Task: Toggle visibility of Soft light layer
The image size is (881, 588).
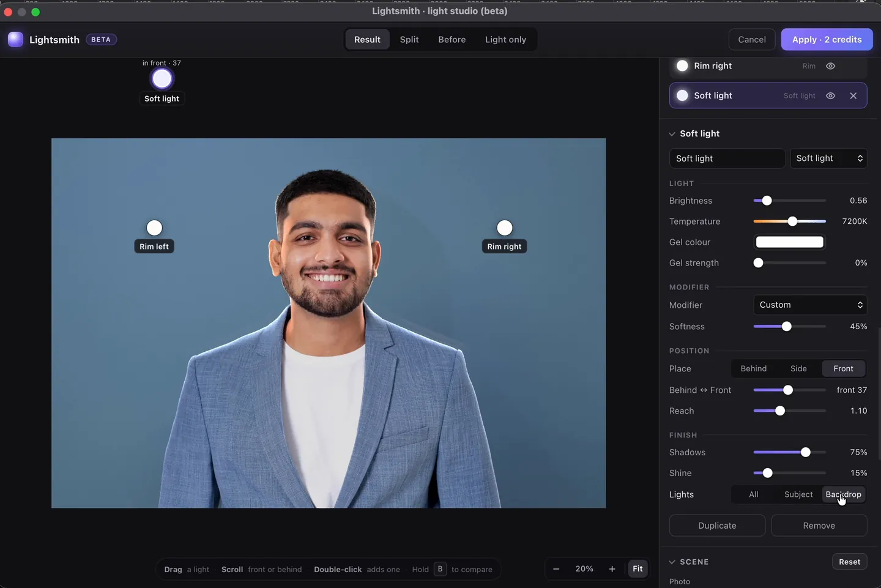Action: point(831,95)
